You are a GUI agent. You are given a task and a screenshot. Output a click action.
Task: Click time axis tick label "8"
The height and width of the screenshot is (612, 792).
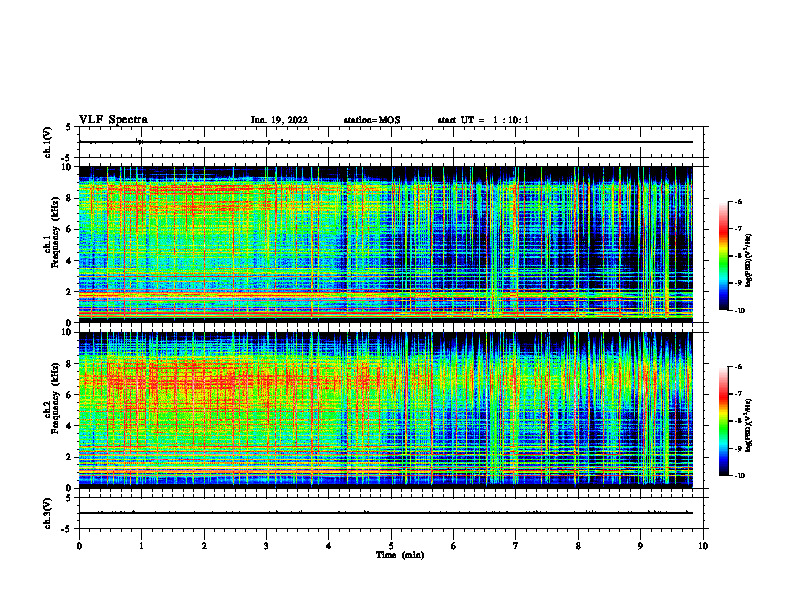(x=578, y=546)
